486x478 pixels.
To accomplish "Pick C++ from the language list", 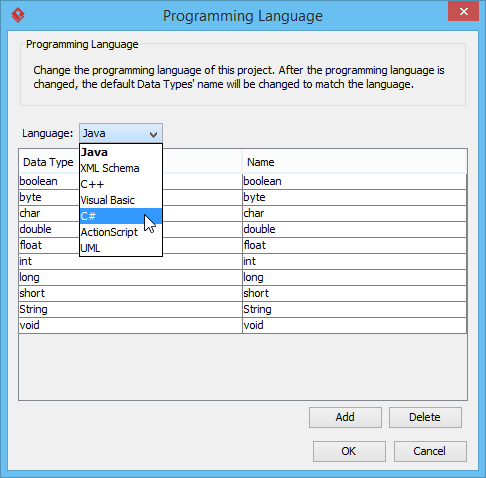I will pos(121,184).
